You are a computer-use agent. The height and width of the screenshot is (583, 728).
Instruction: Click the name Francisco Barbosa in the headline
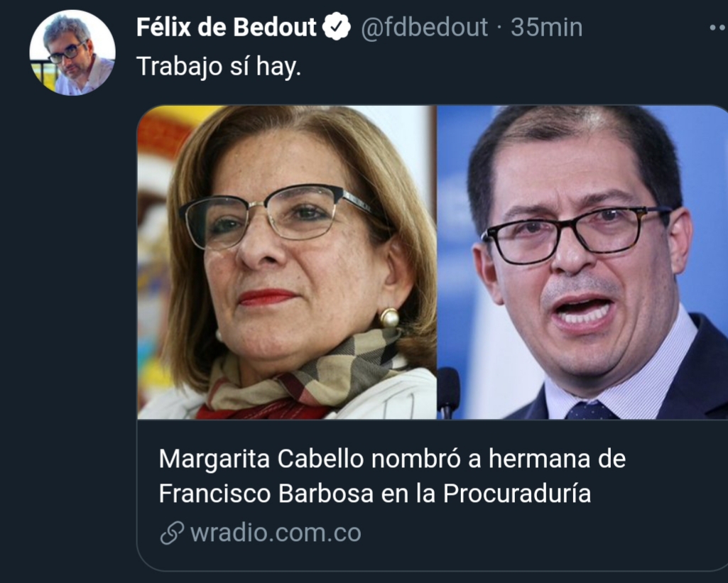click(x=266, y=493)
